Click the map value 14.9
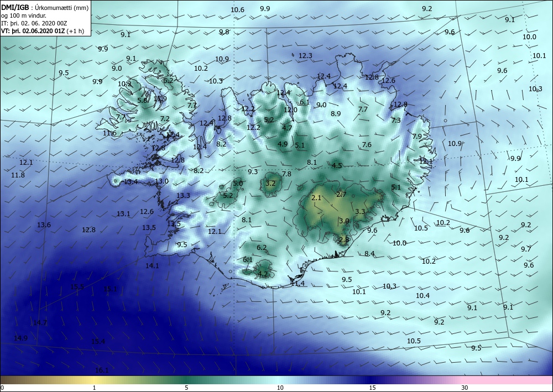 pos(21,338)
